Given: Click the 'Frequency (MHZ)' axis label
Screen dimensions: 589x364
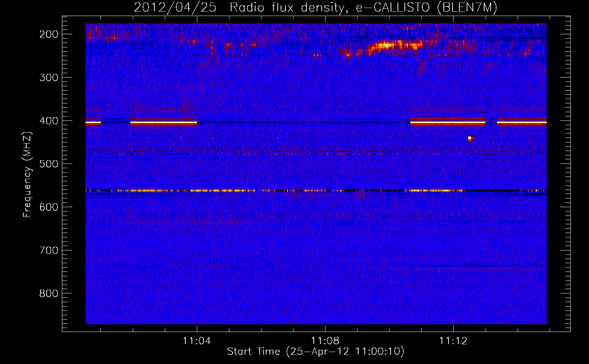Looking at the screenshot, I should pyautogui.click(x=27, y=174).
